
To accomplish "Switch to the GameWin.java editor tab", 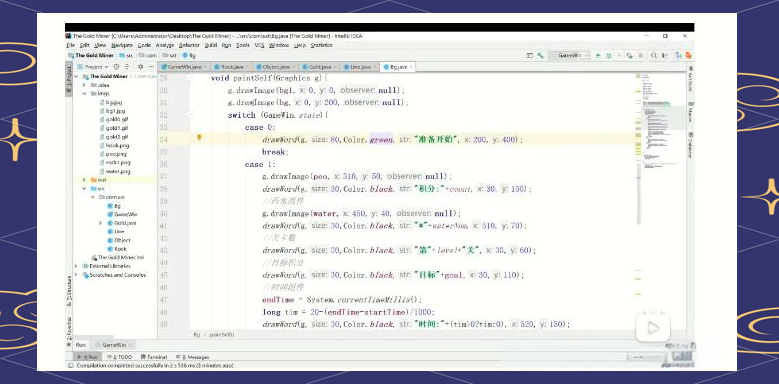I will click(182, 67).
